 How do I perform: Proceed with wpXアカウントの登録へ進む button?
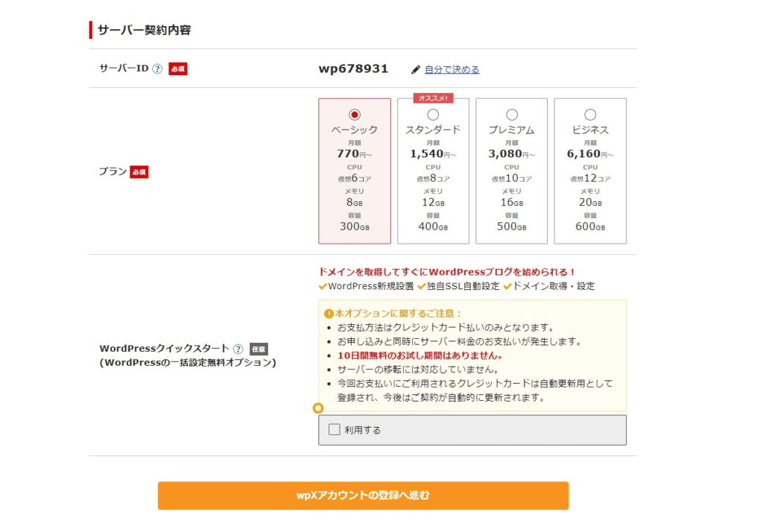click(363, 495)
